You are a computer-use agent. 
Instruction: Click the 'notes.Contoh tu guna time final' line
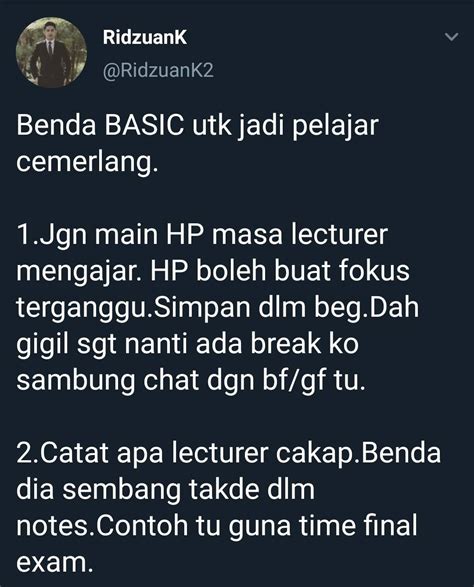(217, 526)
